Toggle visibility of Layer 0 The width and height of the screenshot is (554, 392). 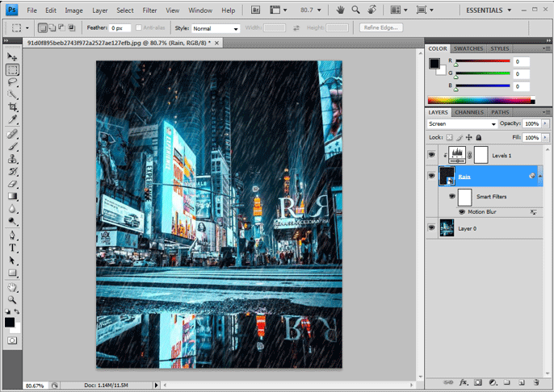coord(431,228)
